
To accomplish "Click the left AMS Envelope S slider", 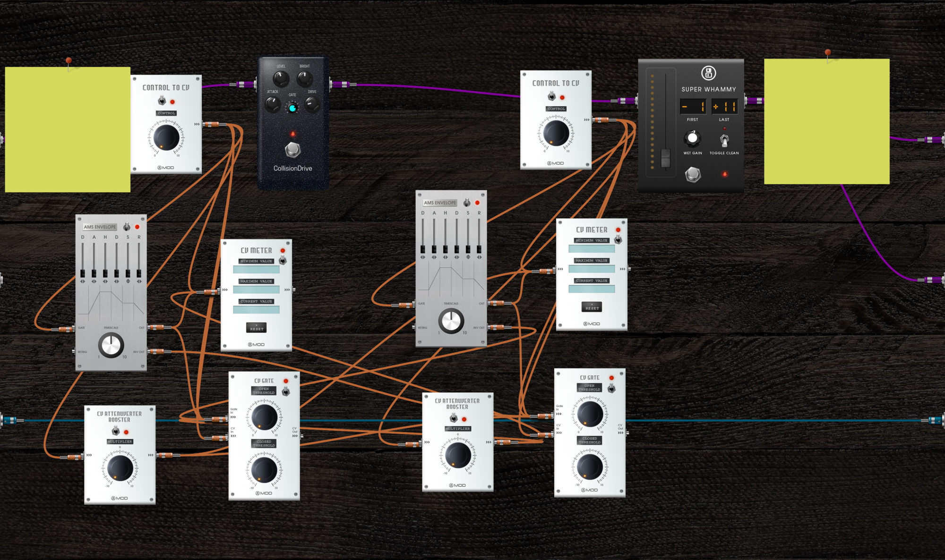I will click(128, 274).
